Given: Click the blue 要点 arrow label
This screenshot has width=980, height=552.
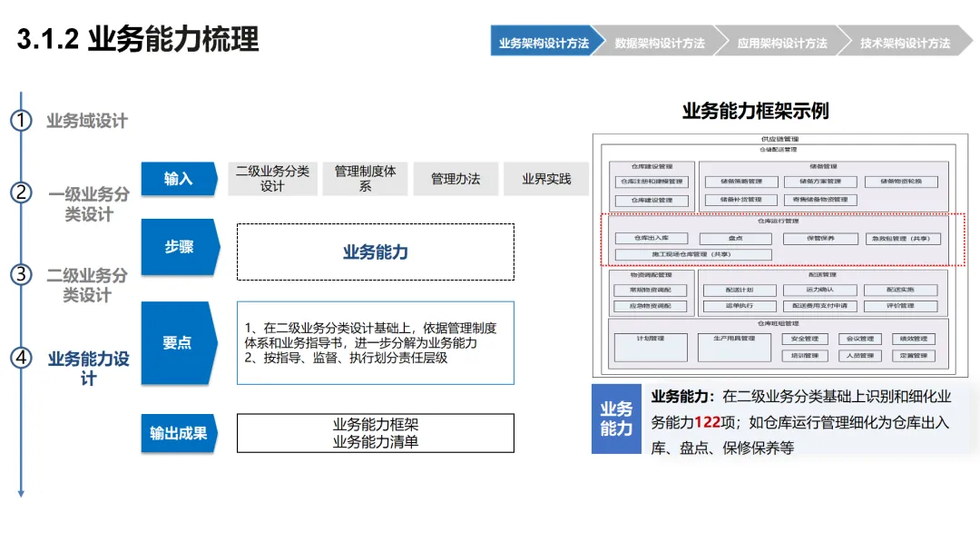Looking at the screenshot, I should 179,342.
